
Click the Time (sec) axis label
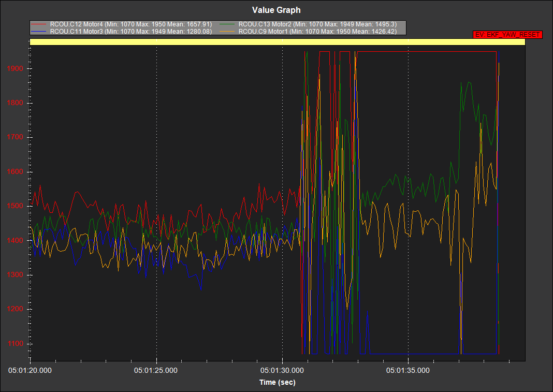[x=277, y=382]
